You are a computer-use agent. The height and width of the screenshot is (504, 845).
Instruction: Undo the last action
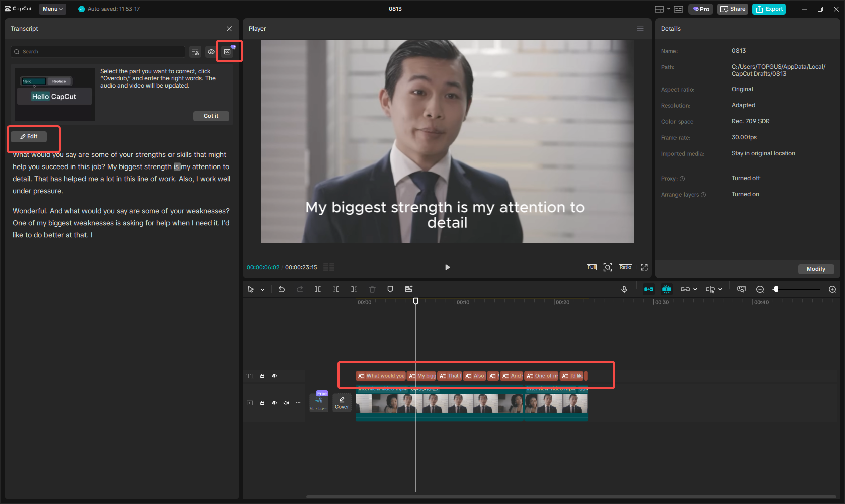click(x=282, y=289)
